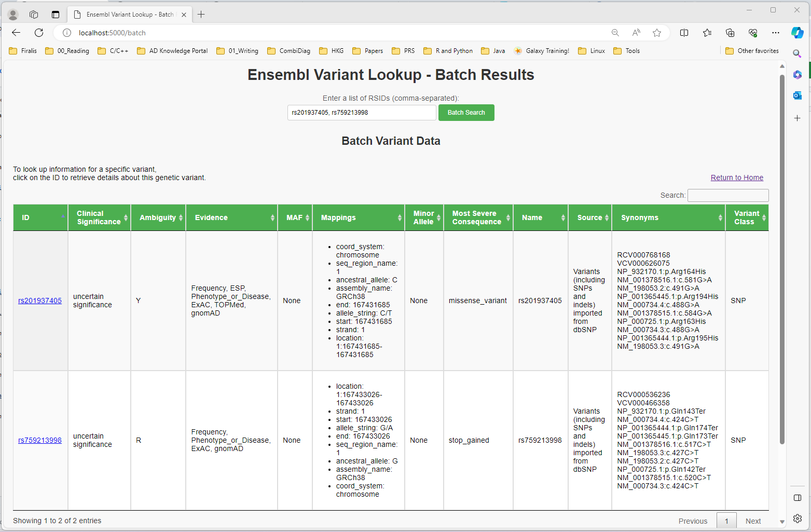Open split screen view
This screenshot has width=811, height=532.
pos(684,33)
